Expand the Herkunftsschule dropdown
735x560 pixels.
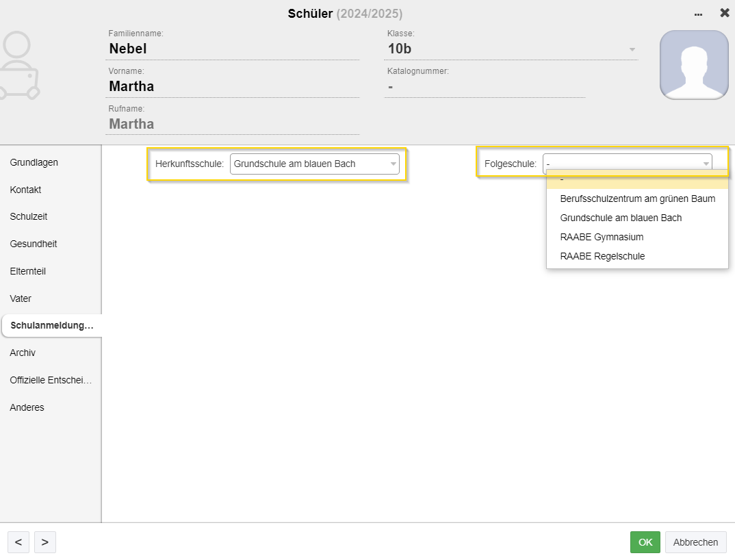point(393,164)
